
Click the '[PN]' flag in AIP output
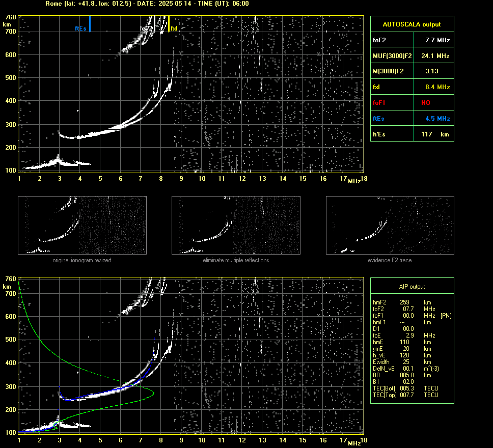point(446,315)
